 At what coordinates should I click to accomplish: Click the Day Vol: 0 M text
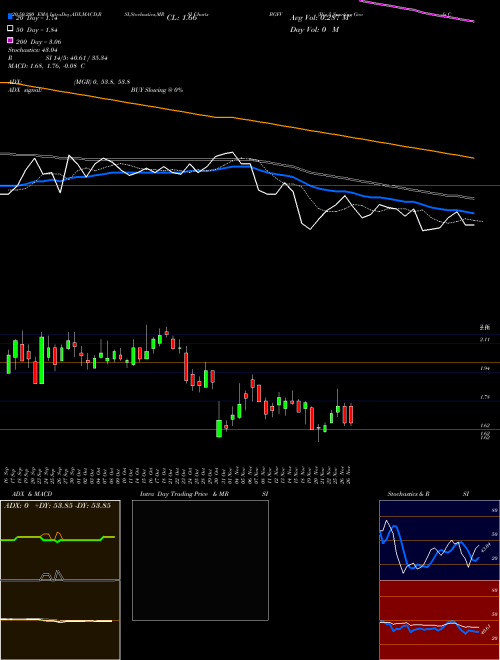click(x=314, y=29)
